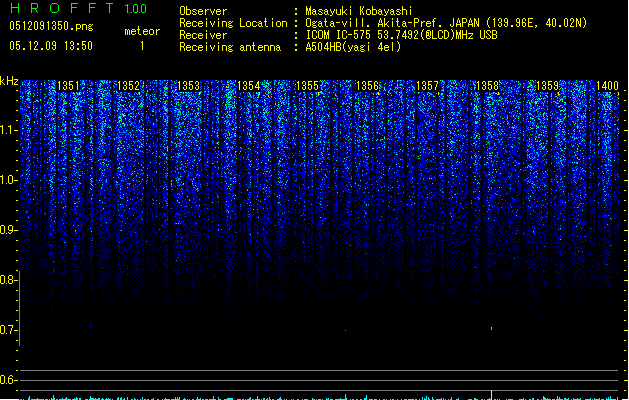Click the 1351 time marker
The image size is (629, 400).
[x=69, y=85]
